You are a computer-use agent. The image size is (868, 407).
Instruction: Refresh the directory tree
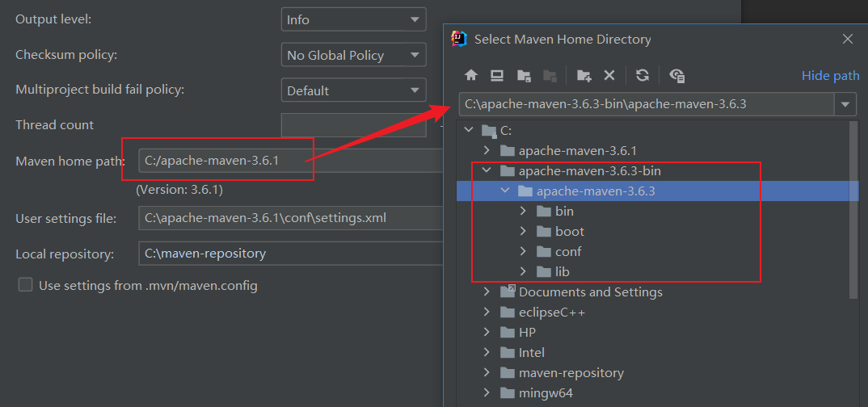[x=643, y=75]
